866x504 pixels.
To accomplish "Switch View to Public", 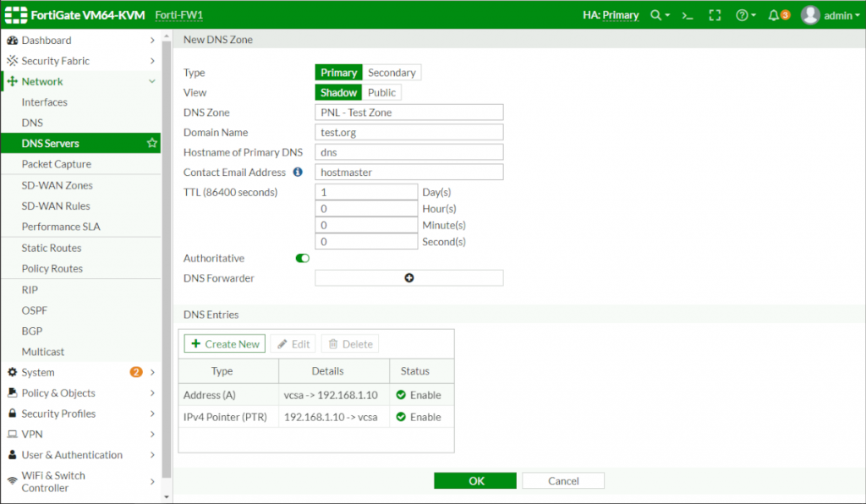I will (381, 93).
